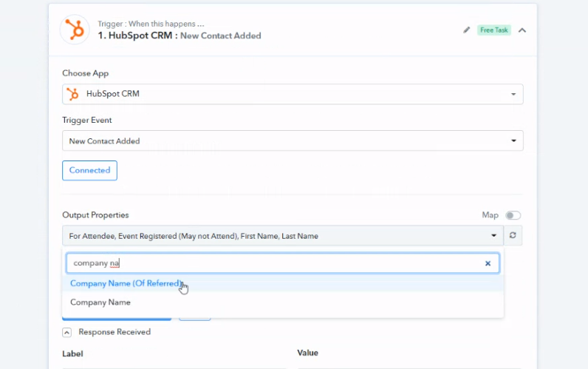Click the step title 'HubSpot CRM : New Contact Added'

point(180,35)
